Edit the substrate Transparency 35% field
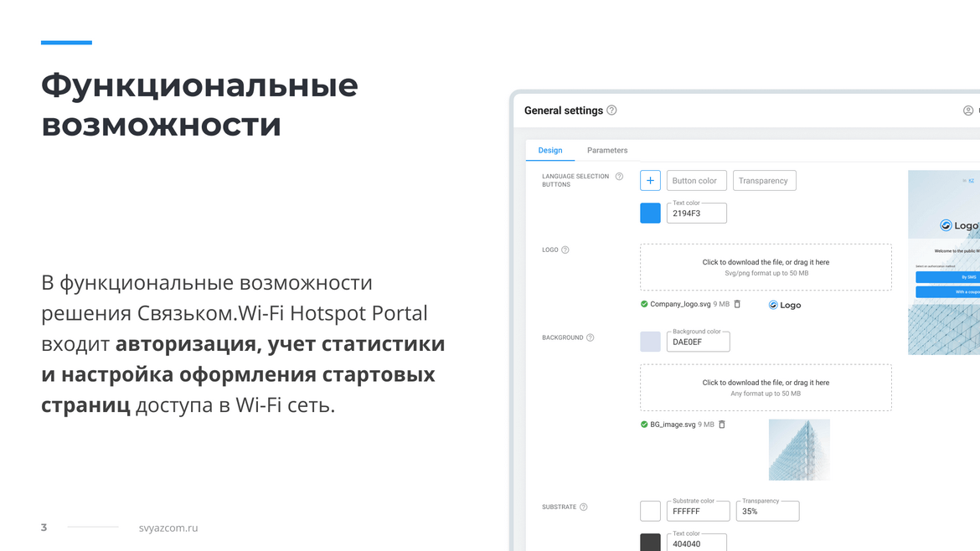 point(767,511)
